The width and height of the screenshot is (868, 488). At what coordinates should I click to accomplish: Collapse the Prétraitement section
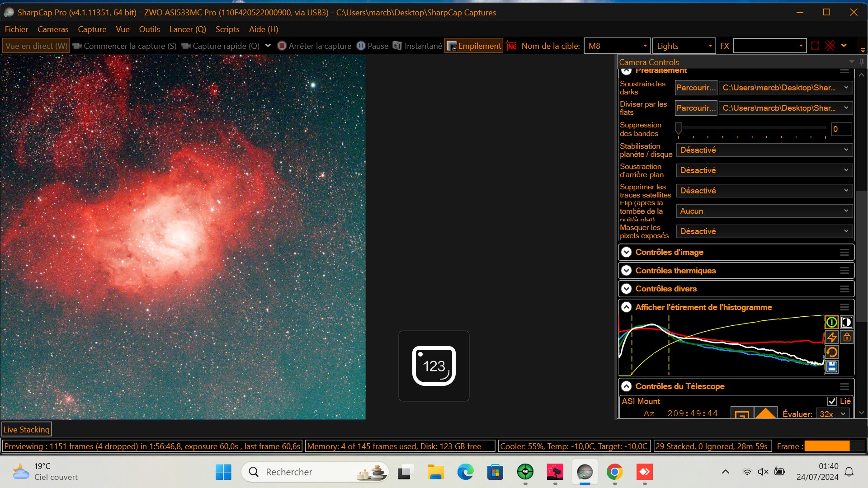(x=626, y=70)
